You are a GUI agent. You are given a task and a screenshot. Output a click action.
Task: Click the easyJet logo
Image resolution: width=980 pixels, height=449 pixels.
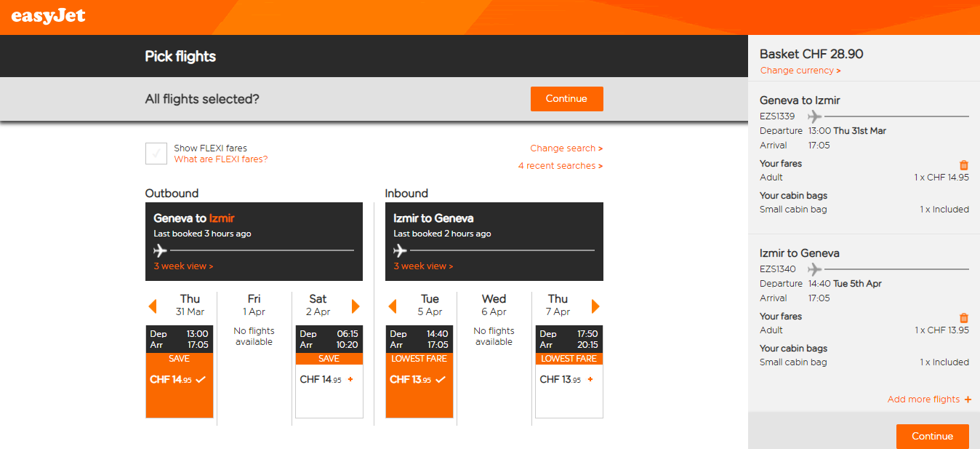coord(49,16)
